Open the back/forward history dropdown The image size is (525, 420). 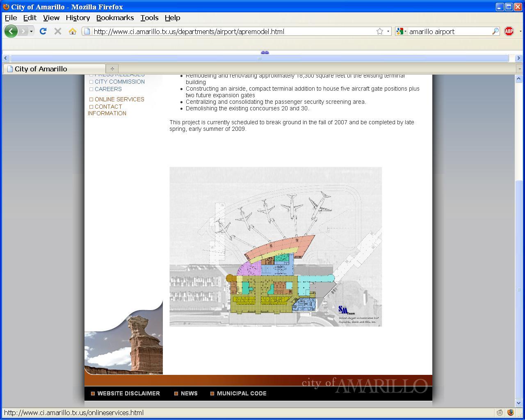(31, 31)
